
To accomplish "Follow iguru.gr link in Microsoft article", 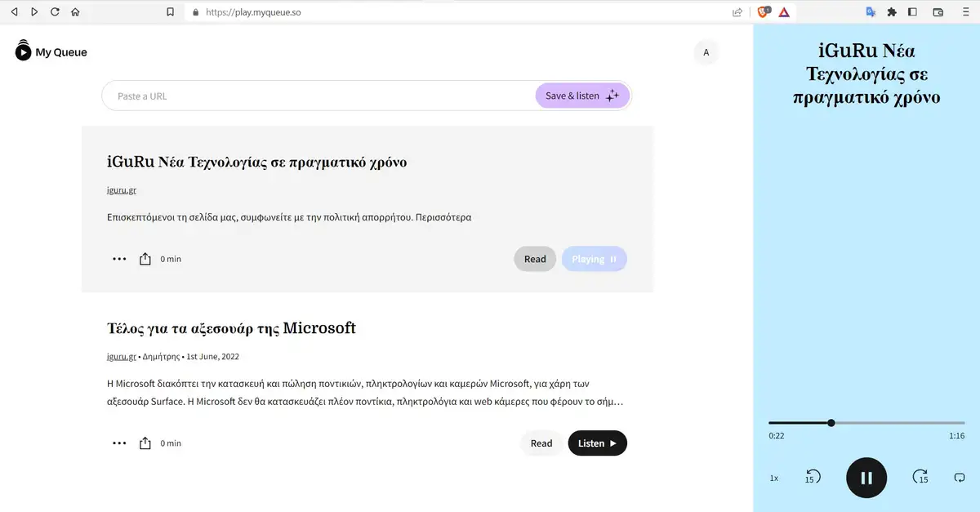I will (121, 357).
